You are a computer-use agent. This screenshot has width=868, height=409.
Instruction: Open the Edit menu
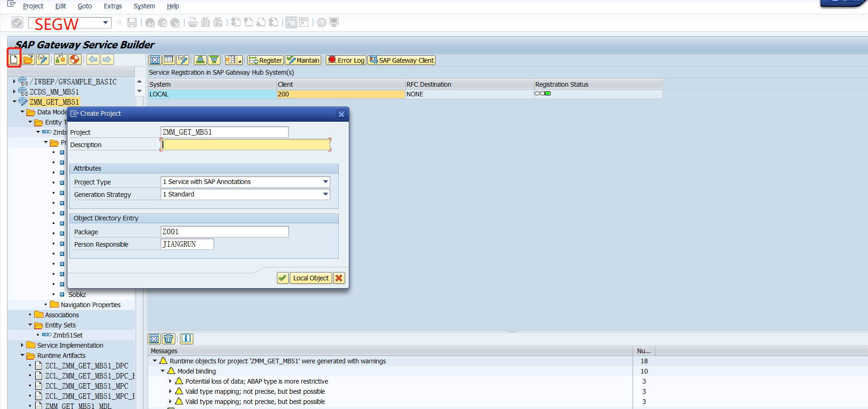click(60, 6)
